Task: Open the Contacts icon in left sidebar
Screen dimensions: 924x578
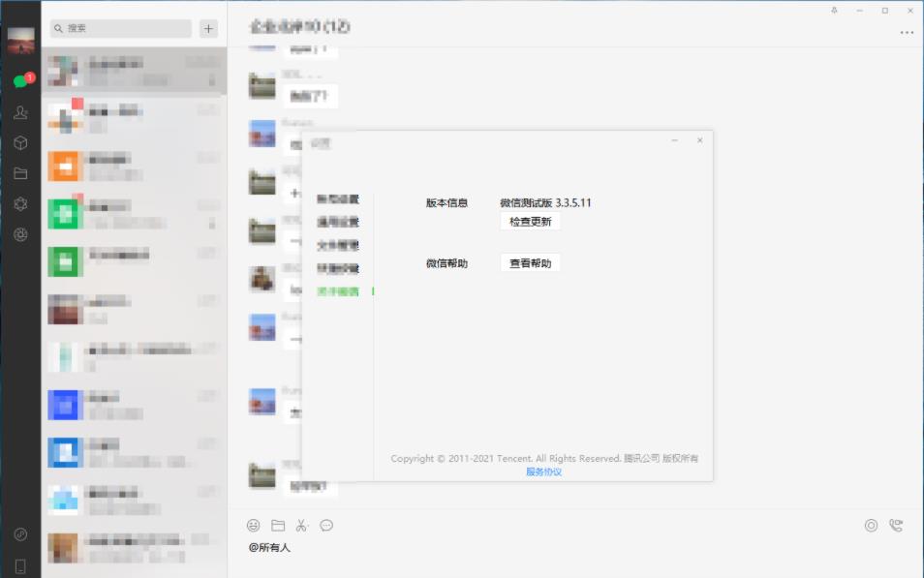Action: 20,112
